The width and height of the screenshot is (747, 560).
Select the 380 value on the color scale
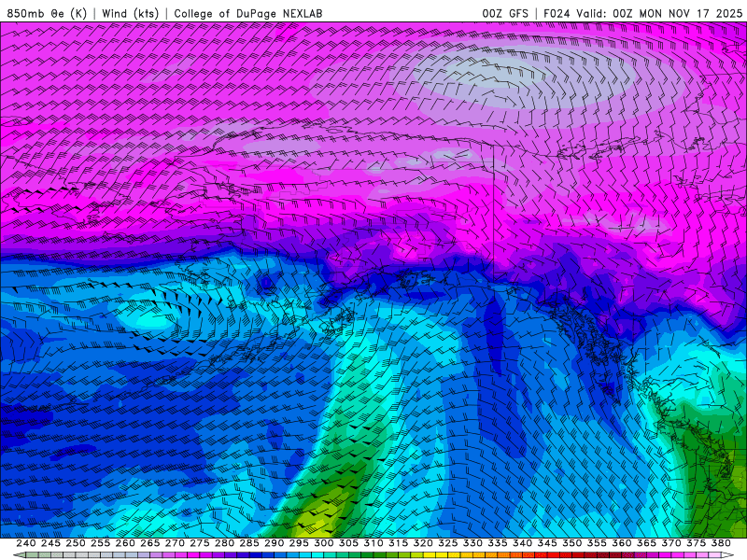pyautogui.click(x=721, y=543)
